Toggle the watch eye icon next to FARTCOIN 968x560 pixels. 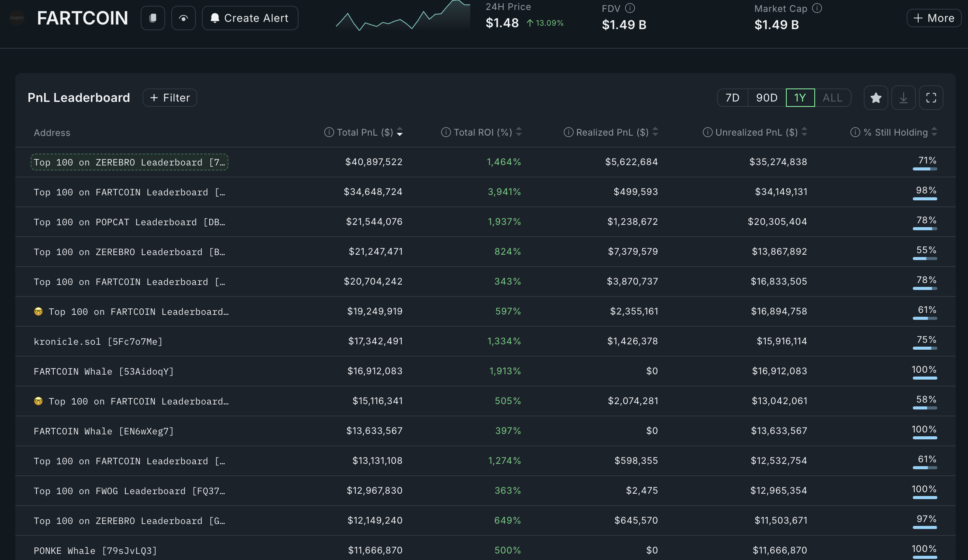[183, 18]
